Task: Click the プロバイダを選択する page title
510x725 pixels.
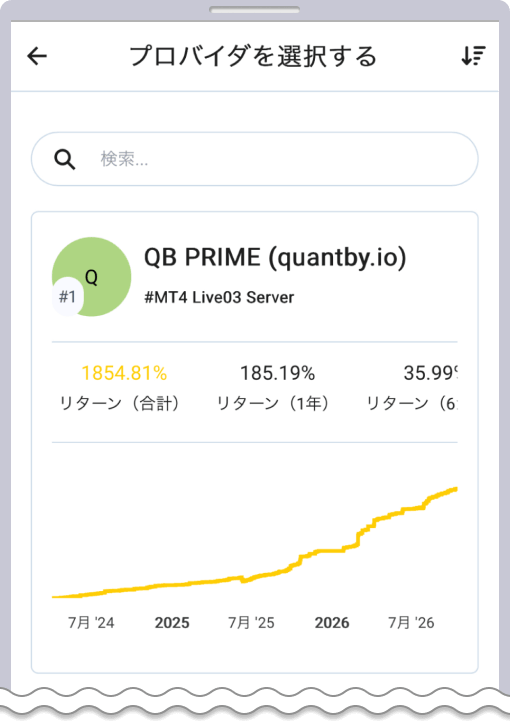Action: pos(253,56)
